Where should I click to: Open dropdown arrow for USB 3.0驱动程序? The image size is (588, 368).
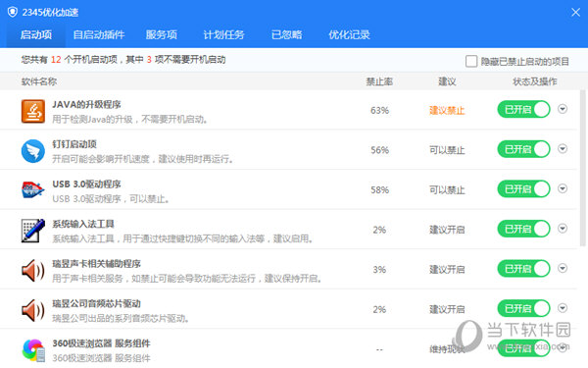tap(563, 188)
